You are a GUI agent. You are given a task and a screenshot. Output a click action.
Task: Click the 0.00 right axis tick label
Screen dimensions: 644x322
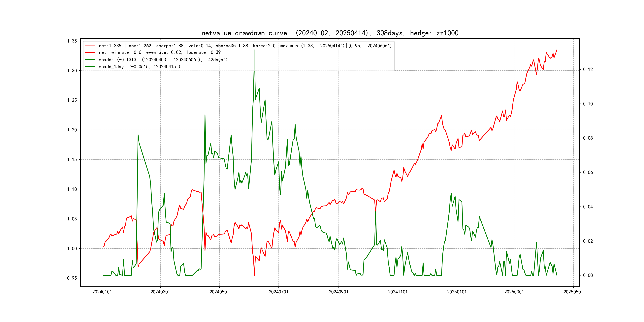588,275
